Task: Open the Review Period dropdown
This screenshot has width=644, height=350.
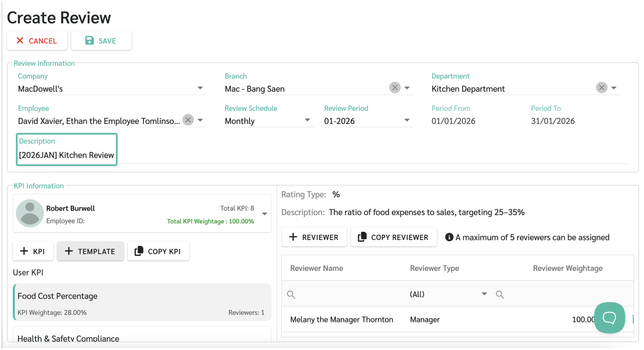Action: coord(407,120)
